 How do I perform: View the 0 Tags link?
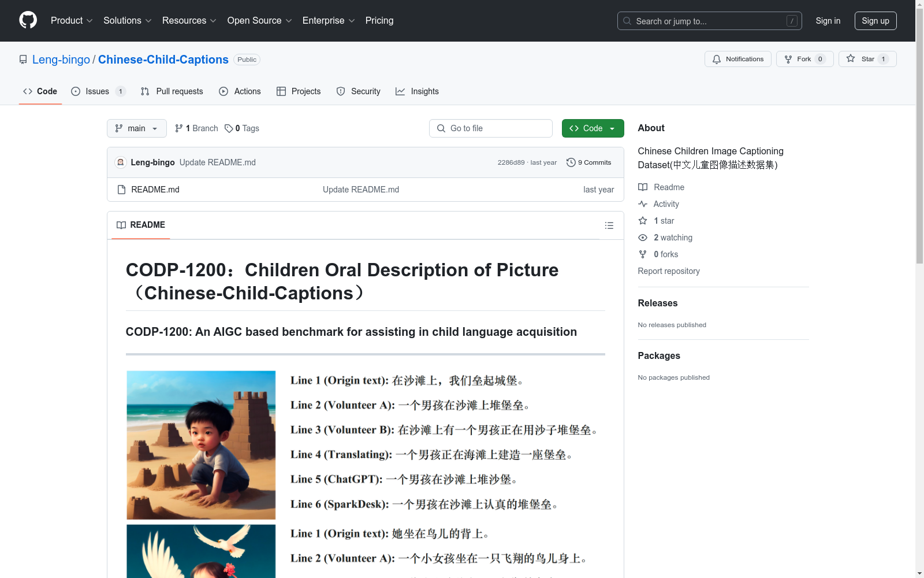point(242,128)
